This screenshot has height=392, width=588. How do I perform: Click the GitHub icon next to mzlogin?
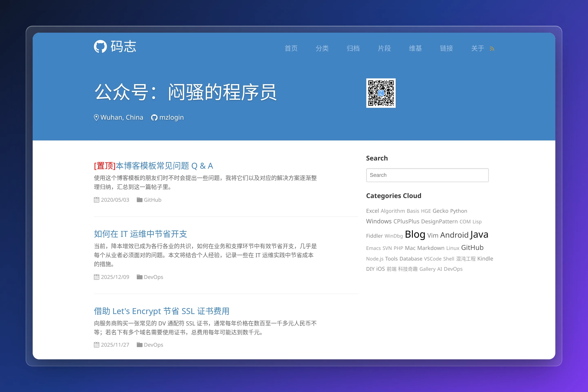(x=154, y=118)
